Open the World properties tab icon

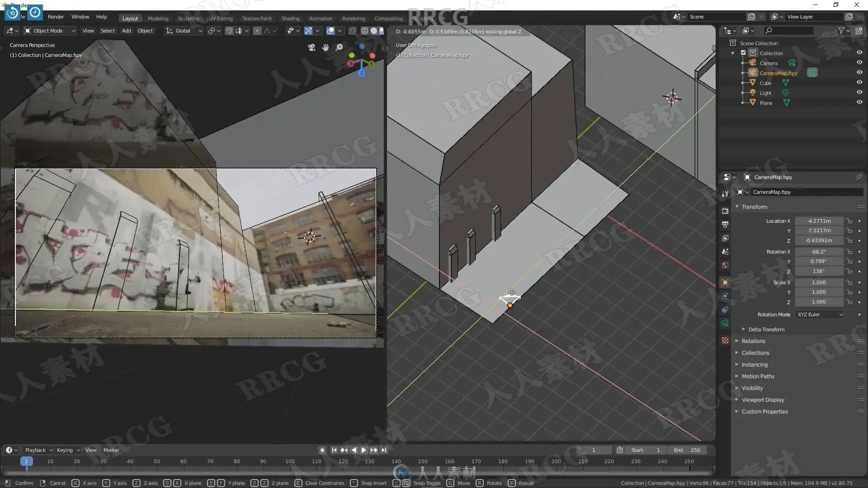point(725,265)
